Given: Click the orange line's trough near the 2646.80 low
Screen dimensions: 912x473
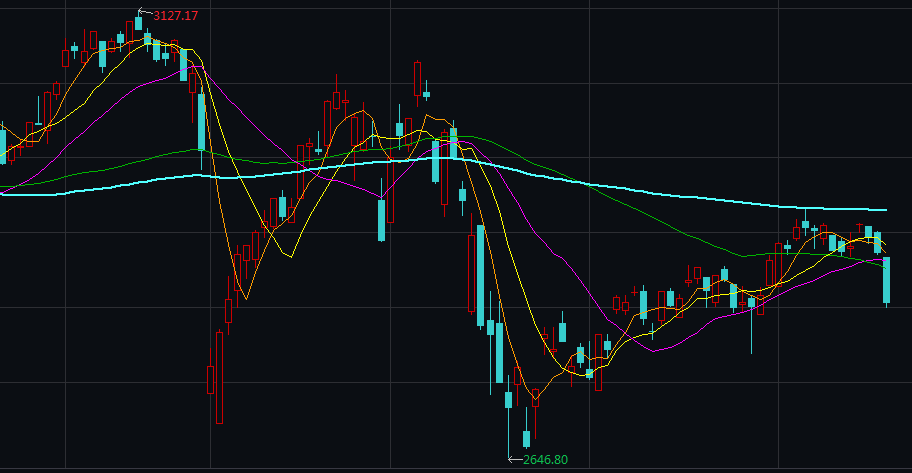Looking at the screenshot, I should coord(536,402).
